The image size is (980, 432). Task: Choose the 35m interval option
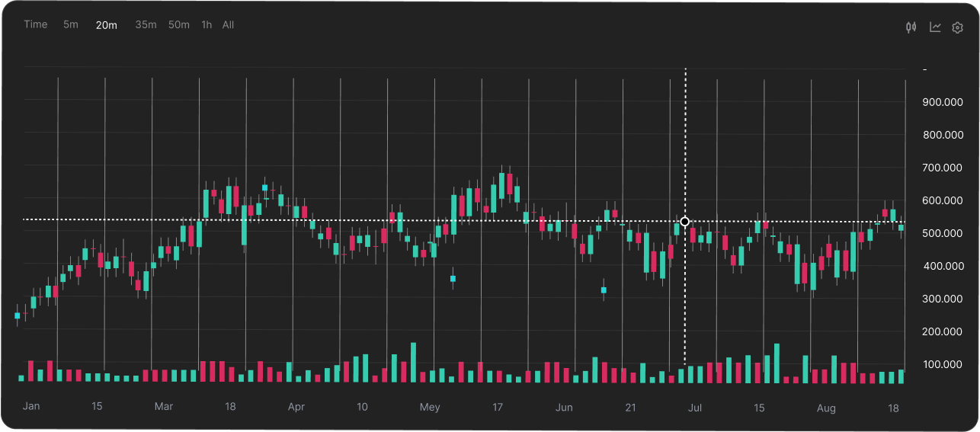click(x=146, y=24)
